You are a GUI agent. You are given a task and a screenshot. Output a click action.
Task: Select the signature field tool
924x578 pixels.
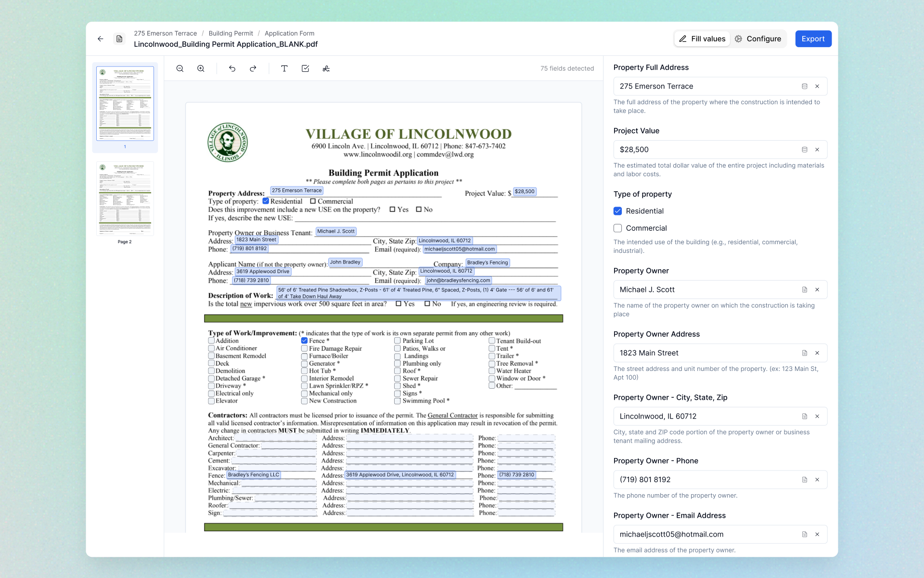click(326, 68)
